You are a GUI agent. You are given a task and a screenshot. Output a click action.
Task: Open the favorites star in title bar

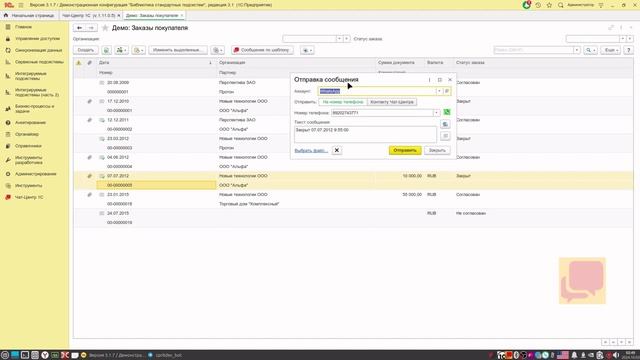549,5
